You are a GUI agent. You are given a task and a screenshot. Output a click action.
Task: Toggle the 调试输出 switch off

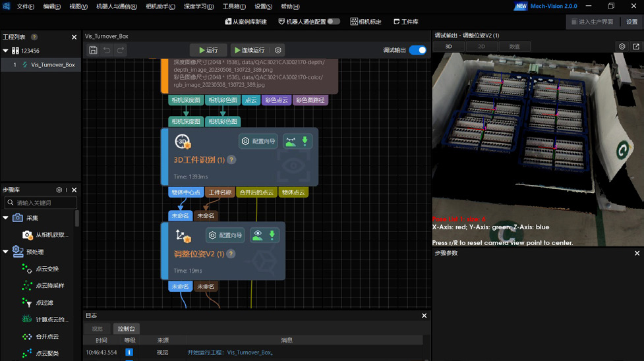click(x=417, y=50)
